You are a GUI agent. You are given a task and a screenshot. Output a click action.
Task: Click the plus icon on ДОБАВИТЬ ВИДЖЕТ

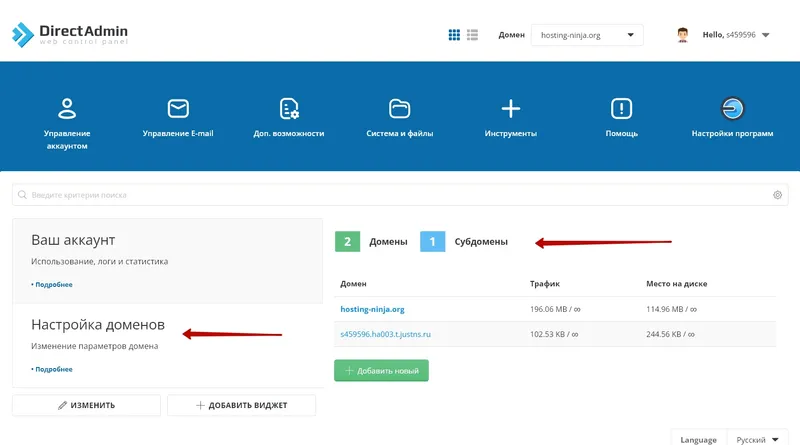click(201, 405)
